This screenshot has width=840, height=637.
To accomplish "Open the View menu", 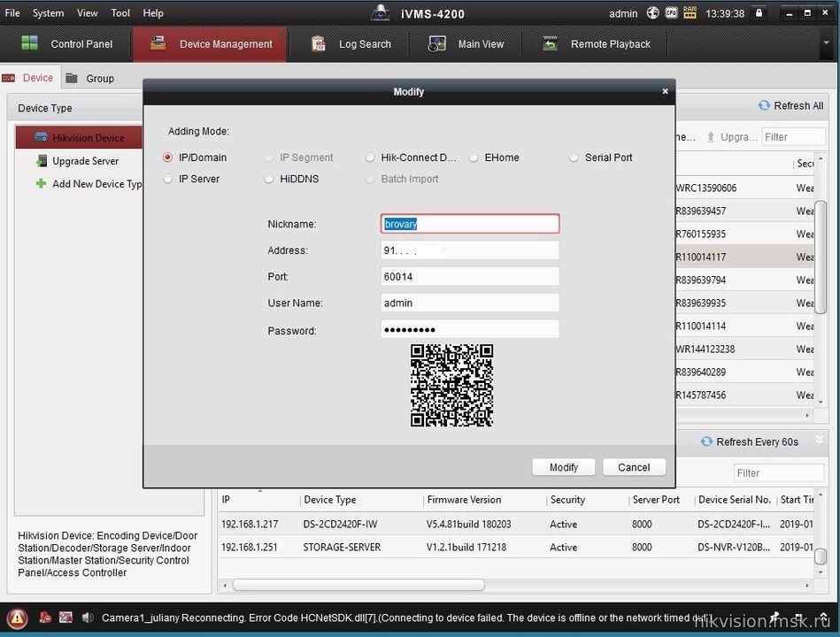I will pyautogui.click(x=88, y=13).
